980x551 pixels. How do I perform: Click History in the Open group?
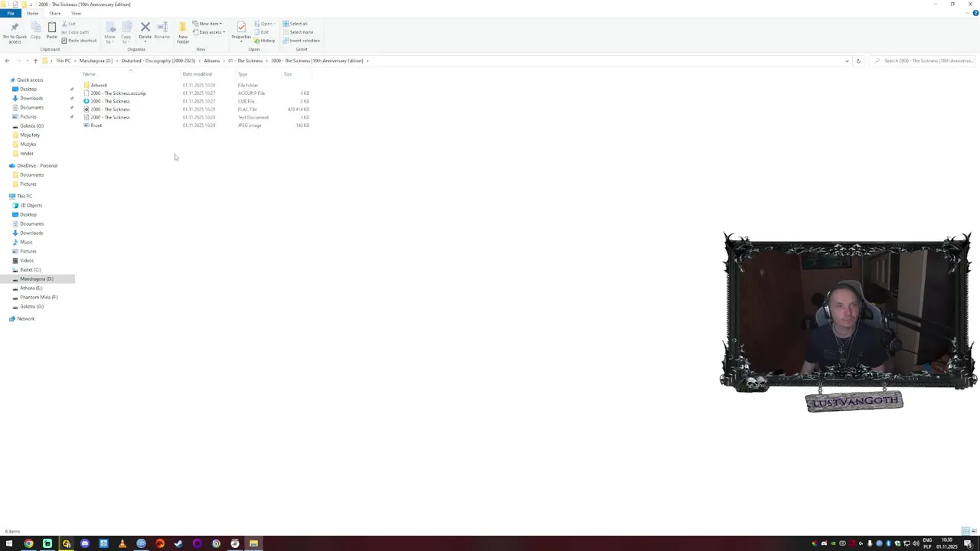tap(266, 41)
